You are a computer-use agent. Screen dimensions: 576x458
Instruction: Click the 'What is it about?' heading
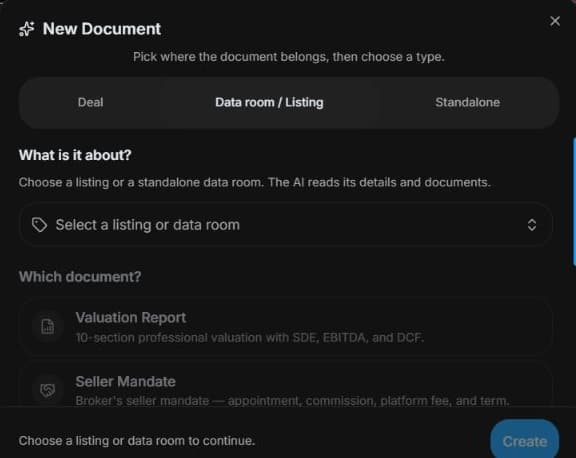tap(75, 155)
